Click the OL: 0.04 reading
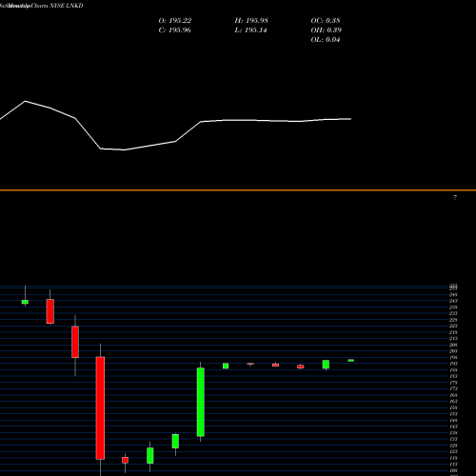 pos(326,40)
